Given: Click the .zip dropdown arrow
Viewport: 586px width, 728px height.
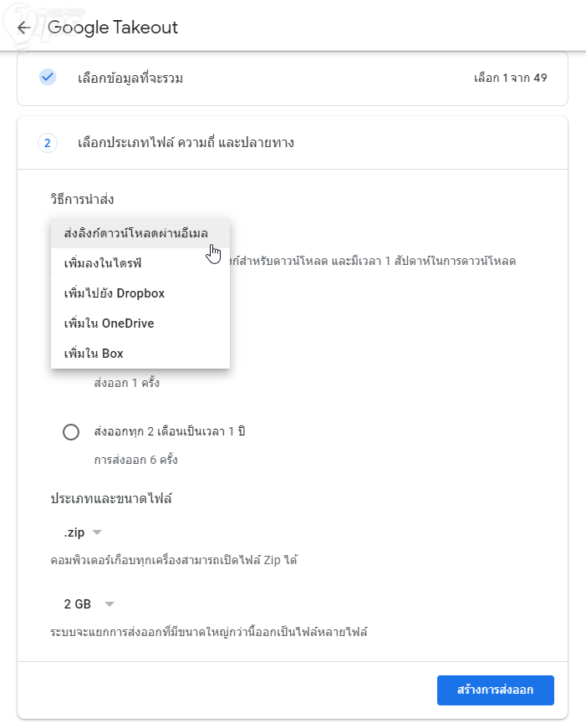Looking at the screenshot, I should (x=97, y=532).
